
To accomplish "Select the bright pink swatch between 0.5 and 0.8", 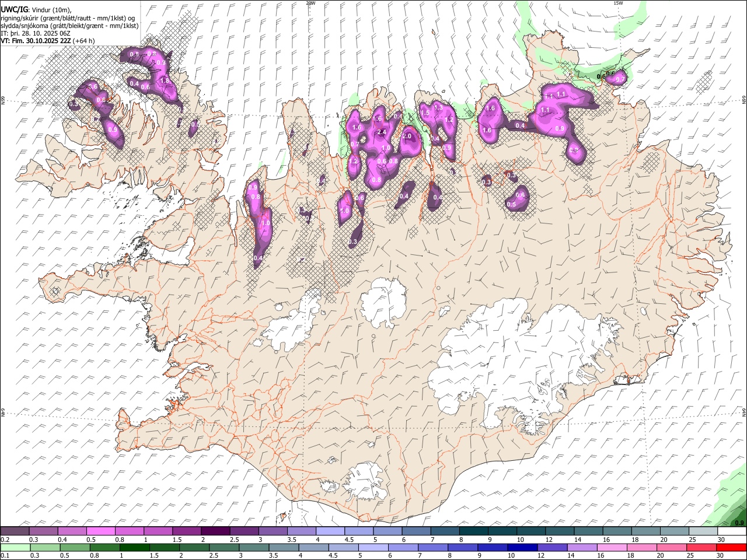I will pyautogui.click(x=101, y=531).
